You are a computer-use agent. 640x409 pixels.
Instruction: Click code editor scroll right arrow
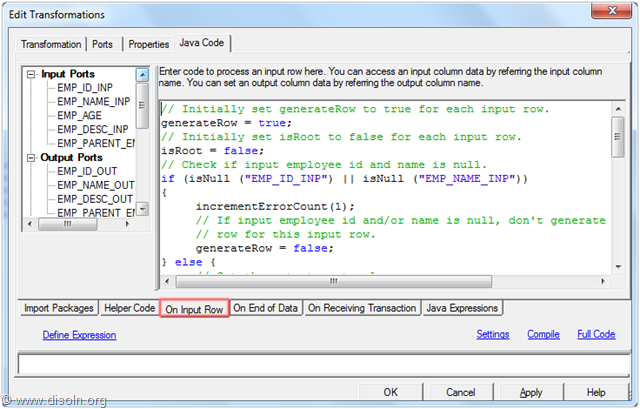coord(603,281)
